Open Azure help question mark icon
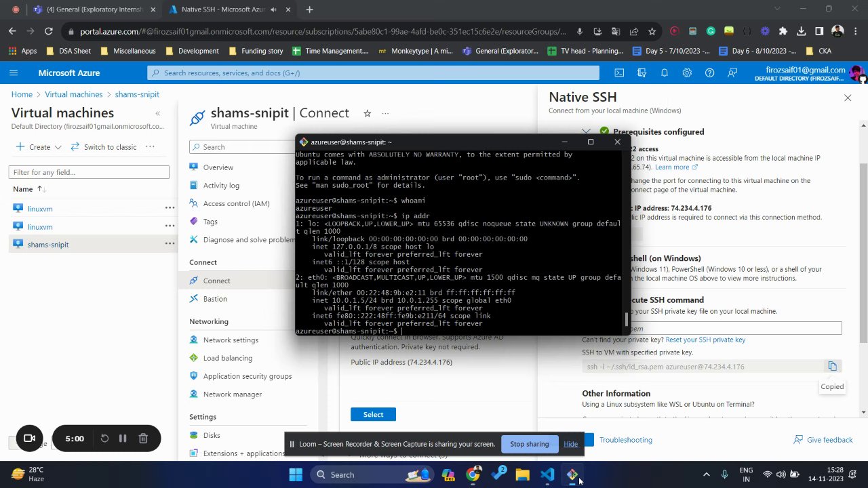 pyautogui.click(x=709, y=73)
